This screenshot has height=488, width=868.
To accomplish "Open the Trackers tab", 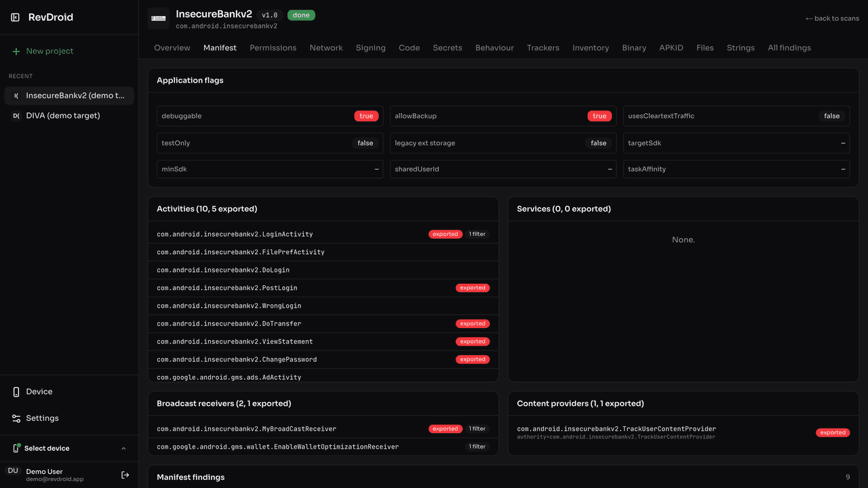I will point(543,48).
